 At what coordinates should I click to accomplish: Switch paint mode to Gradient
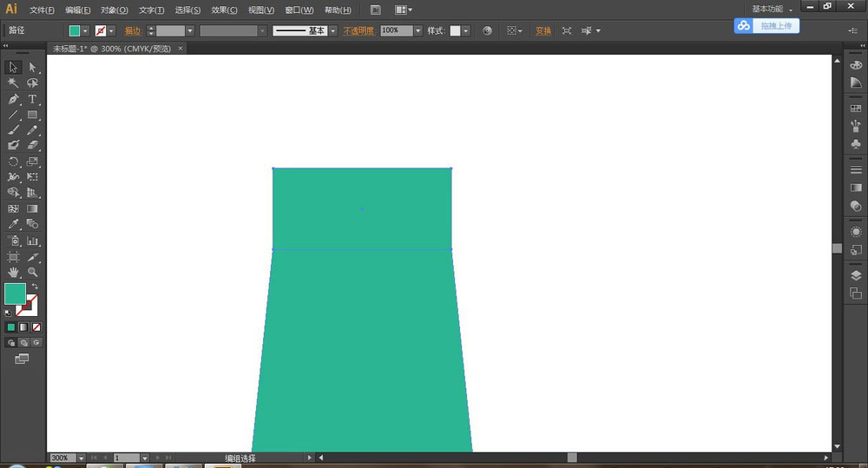coord(23,327)
